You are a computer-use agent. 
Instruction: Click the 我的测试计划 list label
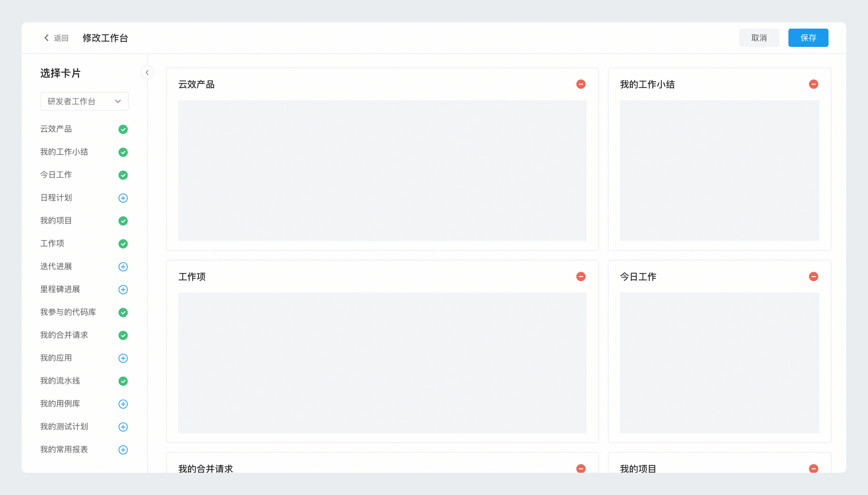pos(64,426)
